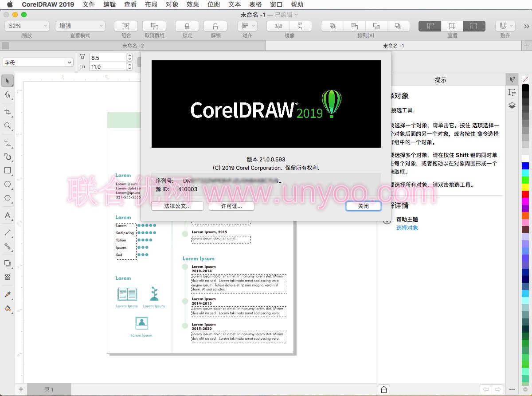The width and height of the screenshot is (532, 396).
Task: Select the Pick tool in toolbox
Action: point(8,81)
